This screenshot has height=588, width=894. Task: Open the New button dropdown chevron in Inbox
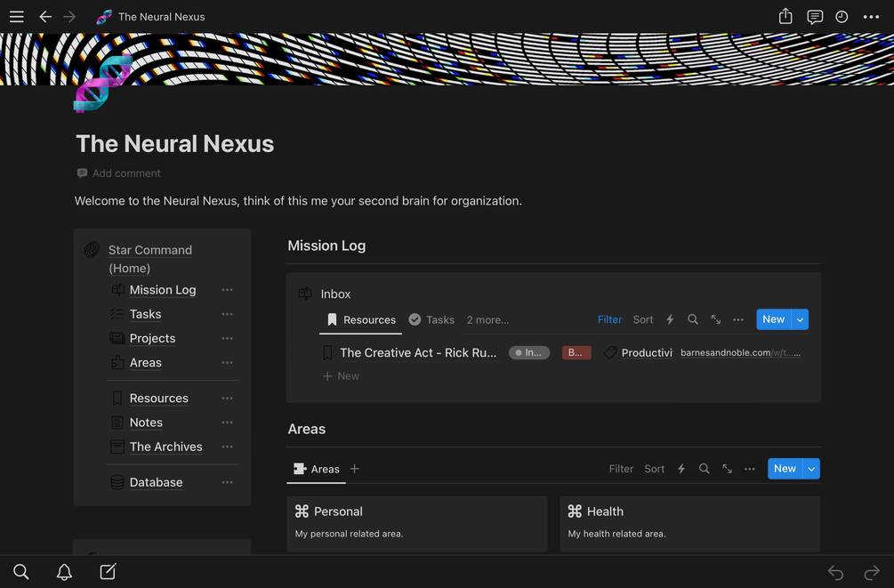(800, 318)
